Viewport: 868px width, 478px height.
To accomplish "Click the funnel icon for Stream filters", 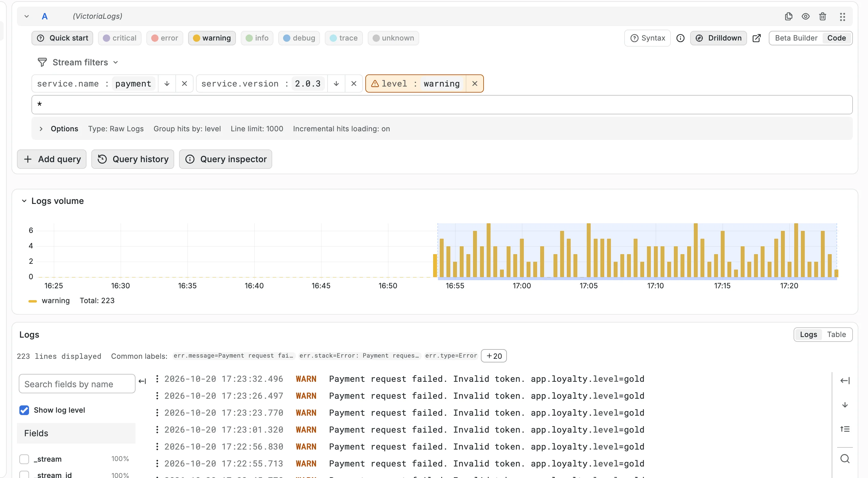I will tap(42, 62).
